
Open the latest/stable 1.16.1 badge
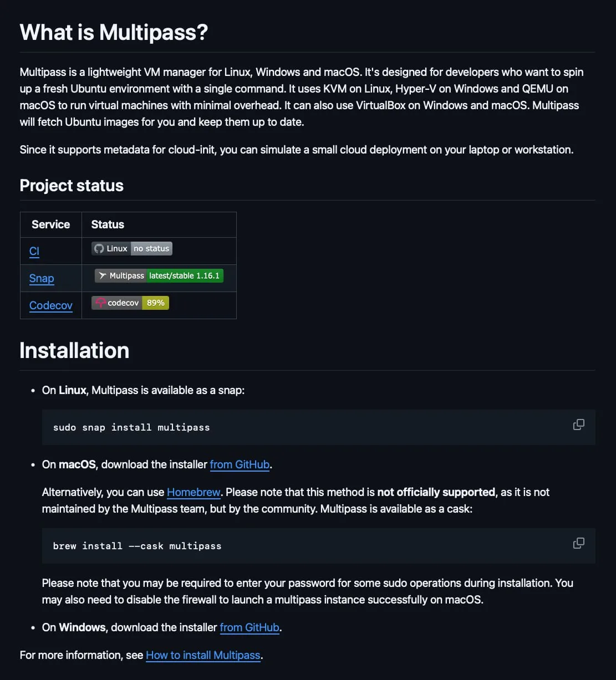(x=159, y=275)
